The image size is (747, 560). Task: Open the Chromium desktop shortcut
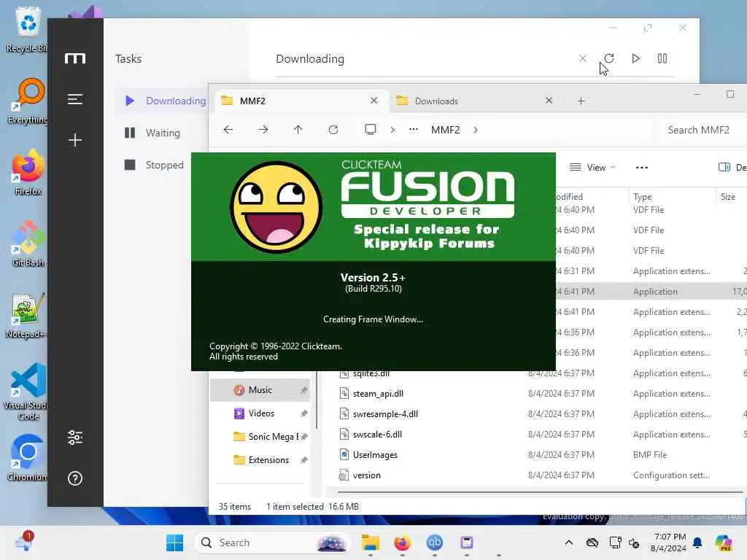coord(28,458)
